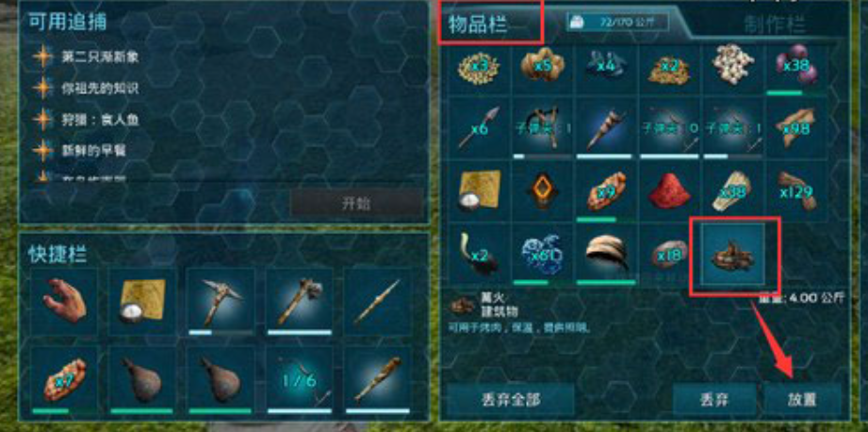This screenshot has height=432, width=868.
Task: Click the 开始 button
Action: tap(356, 203)
